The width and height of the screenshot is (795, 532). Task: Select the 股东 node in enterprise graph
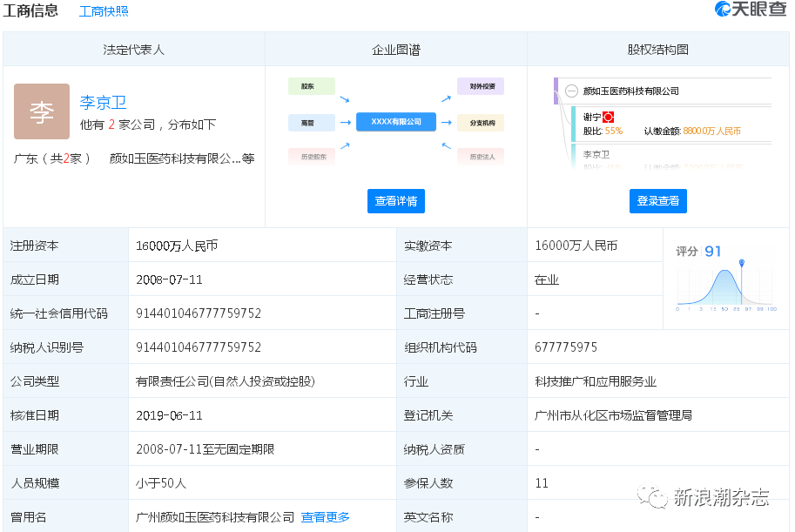(x=310, y=87)
